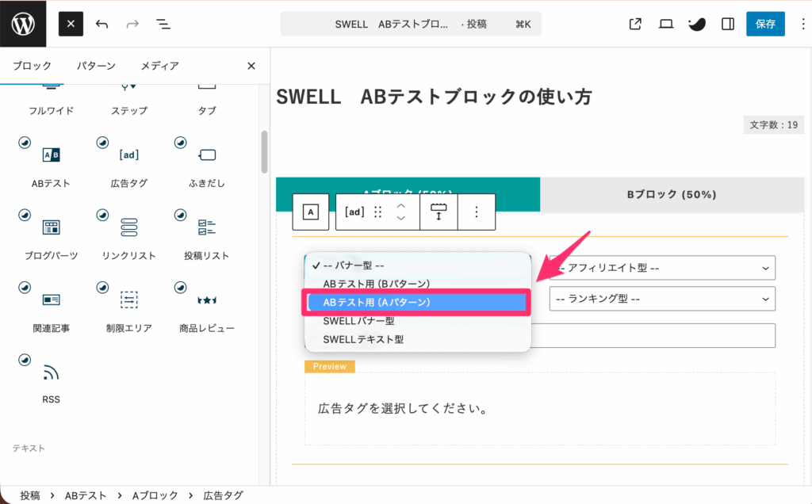Switch to the Bブロック (50%) tab
Screen dimensions: 812x504
[673, 194]
